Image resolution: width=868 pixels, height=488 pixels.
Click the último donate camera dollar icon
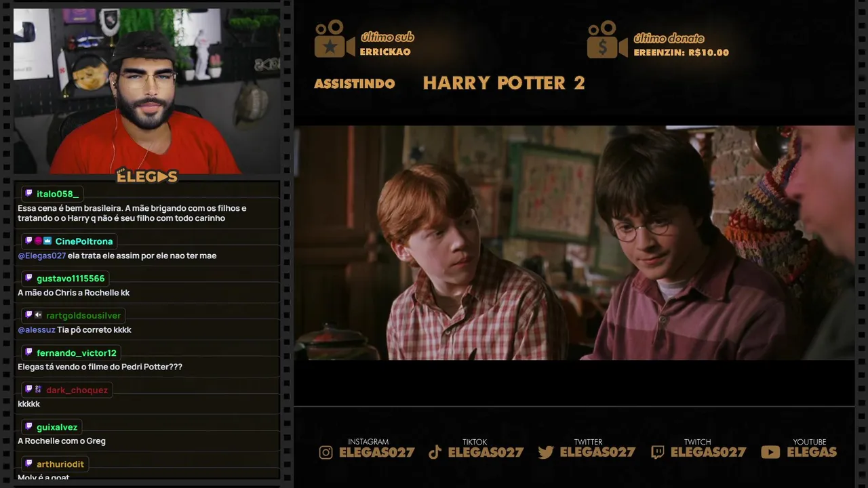click(x=607, y=39)
